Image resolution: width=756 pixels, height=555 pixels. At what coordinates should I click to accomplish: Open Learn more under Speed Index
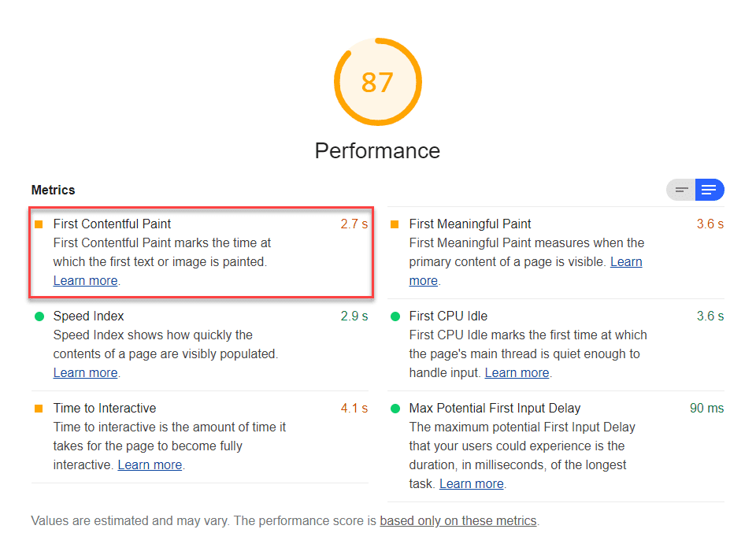pyautogui.click(x=85, y=372)
